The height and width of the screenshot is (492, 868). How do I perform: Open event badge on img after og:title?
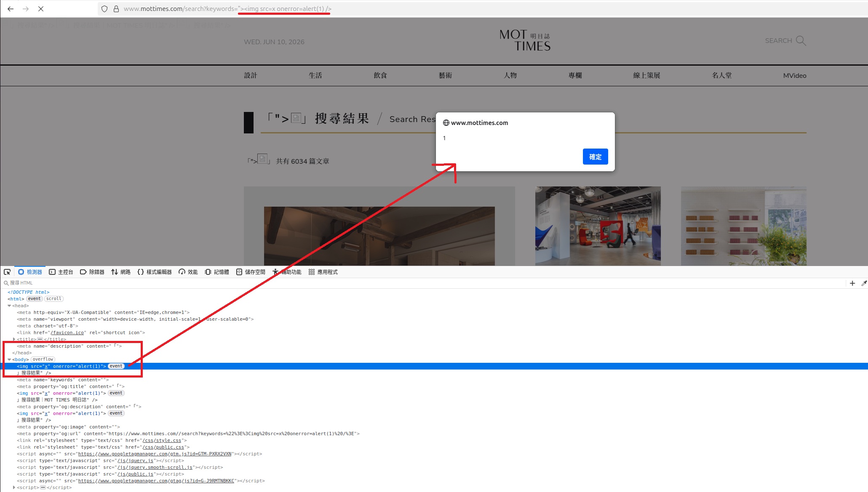click(116, 393)
